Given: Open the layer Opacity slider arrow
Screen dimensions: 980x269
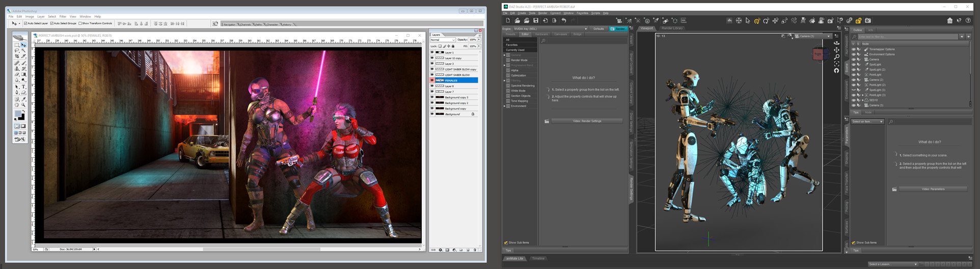Looking at the screenshot, I should (479, 40).
